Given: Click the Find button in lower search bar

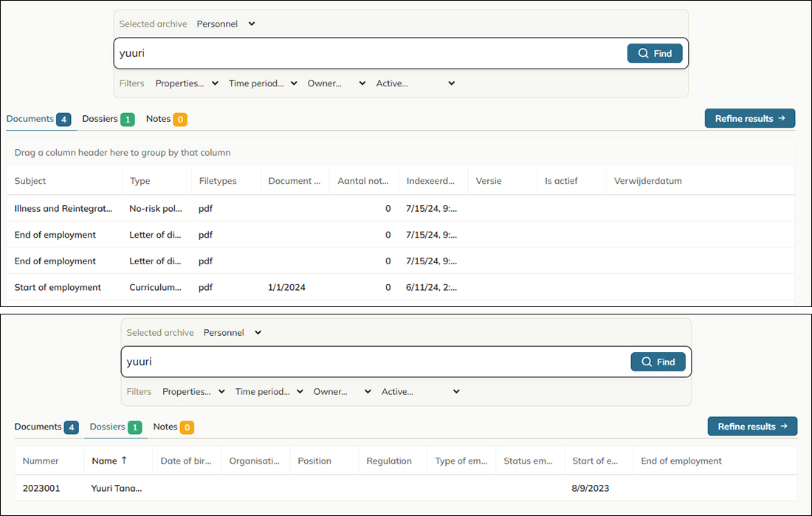Looking at the screenshot, I should (658, 362).
